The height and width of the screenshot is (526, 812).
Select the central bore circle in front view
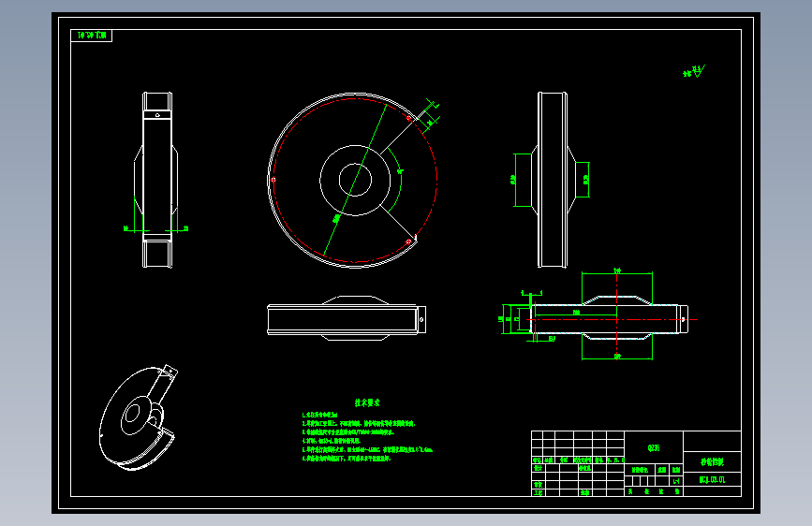coord(355,180)
